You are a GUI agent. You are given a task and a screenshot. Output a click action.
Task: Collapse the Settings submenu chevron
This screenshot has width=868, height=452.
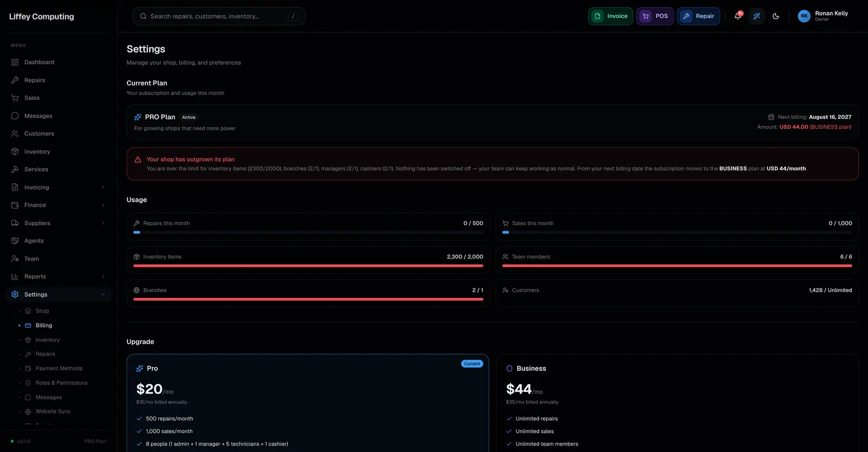tap(103, 295)
